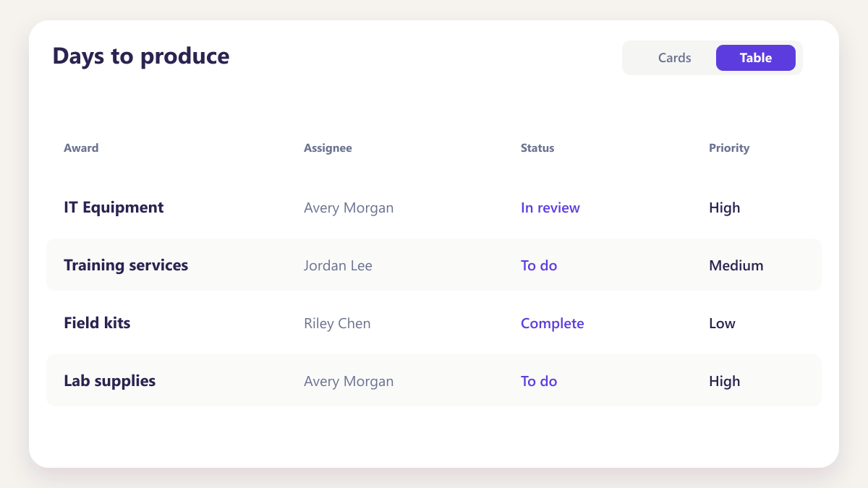Click the In review status
The width and height of the screenshot is (868, 488).
click(550, 207)
